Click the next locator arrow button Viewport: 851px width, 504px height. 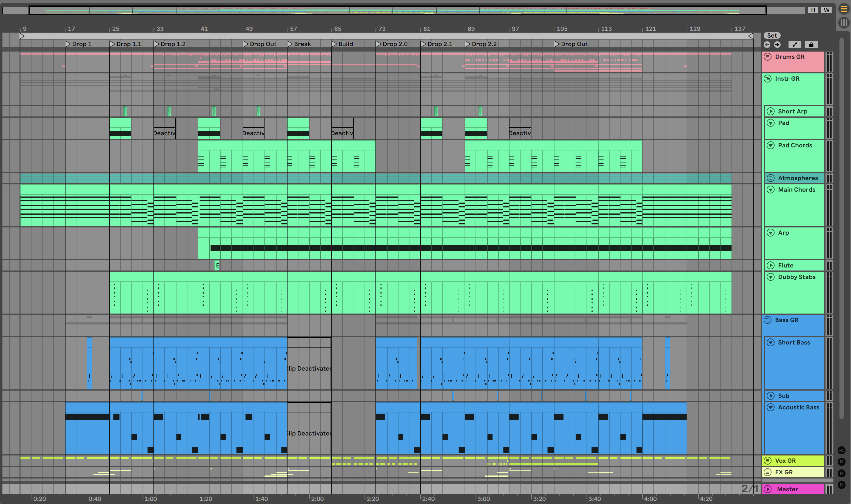point(777,45)
